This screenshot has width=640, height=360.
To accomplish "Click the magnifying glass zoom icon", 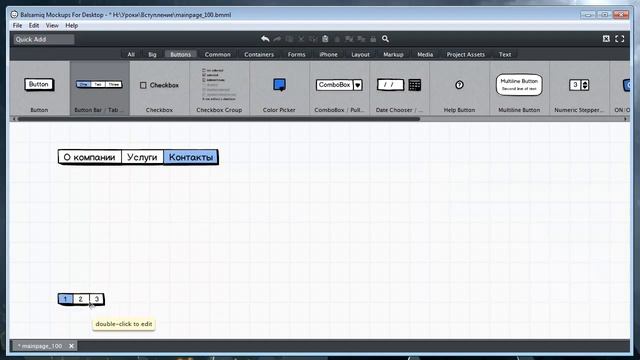I will pyautogui.click(x=385, y=39).
